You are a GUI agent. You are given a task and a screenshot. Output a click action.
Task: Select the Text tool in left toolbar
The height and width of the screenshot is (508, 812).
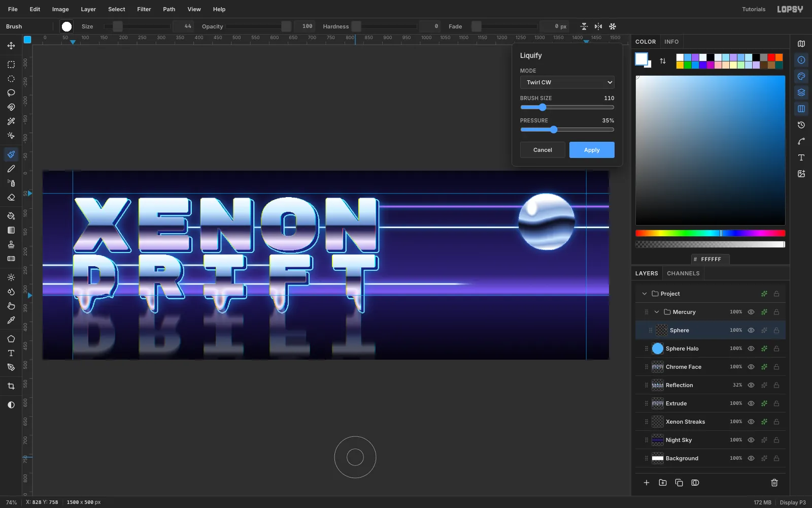click(11, 353)
